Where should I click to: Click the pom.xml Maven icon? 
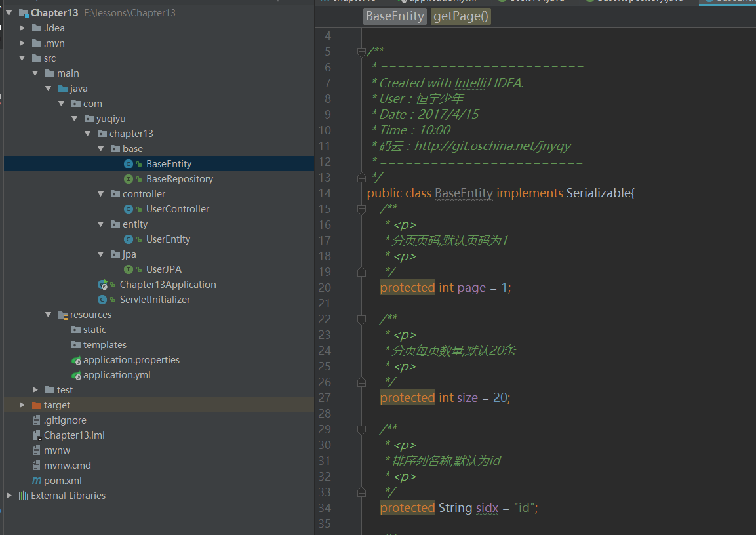point(37,481)
